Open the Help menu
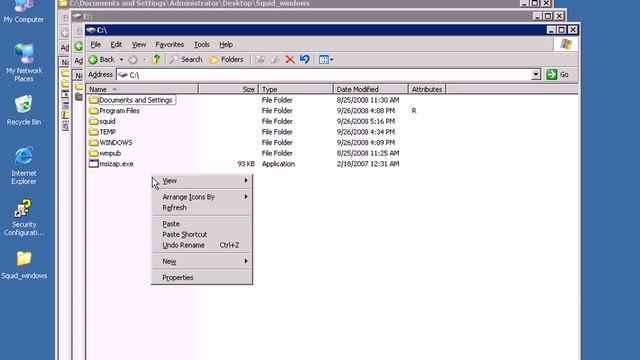 click(x=226, y=44)
